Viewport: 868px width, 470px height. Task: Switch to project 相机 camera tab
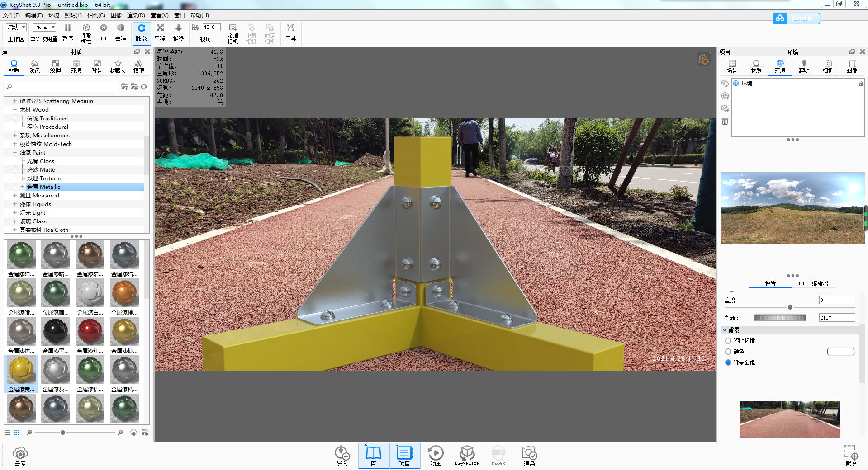[x=828, y=66]
